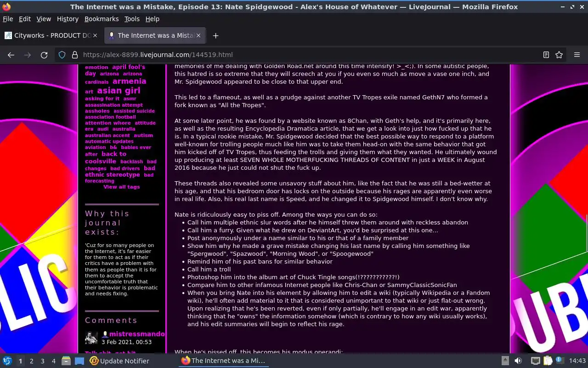
Task: Close the Cityworks tab
Action: tap(95, 35)
